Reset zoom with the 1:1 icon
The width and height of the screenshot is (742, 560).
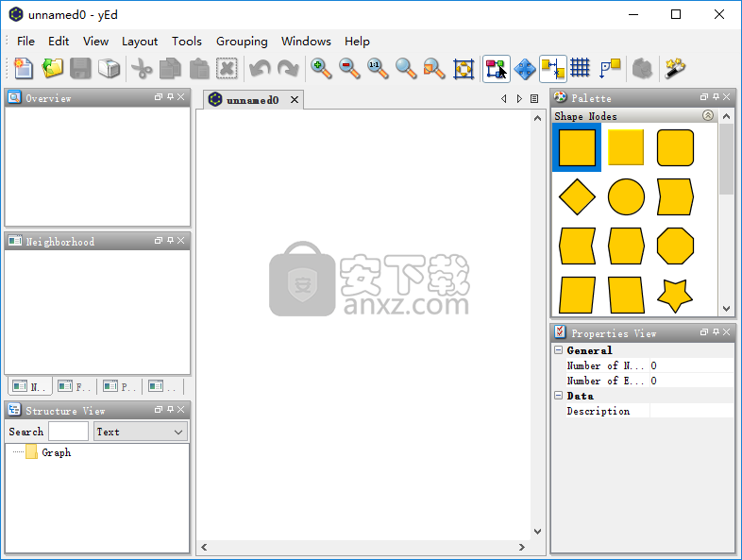tap(378, 68)
